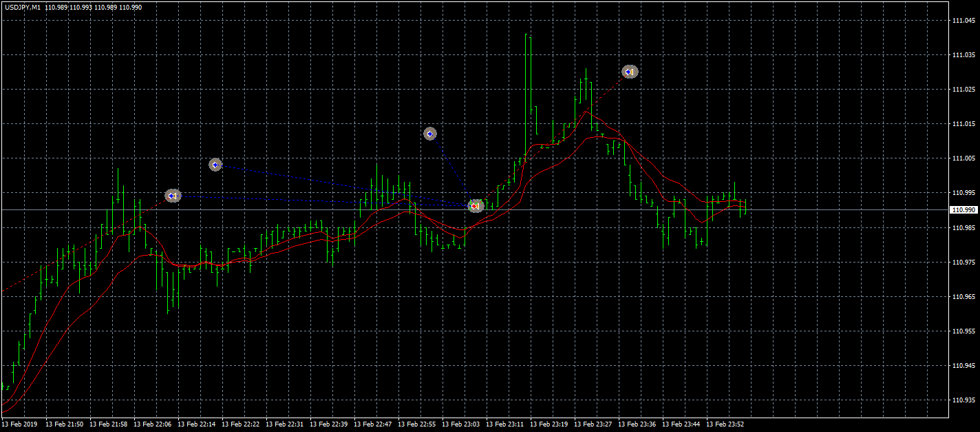The width and height of the screenshot is (980, 432).
Task: Click the 111.025 price scale label
Action: click(x=963, y=90)
